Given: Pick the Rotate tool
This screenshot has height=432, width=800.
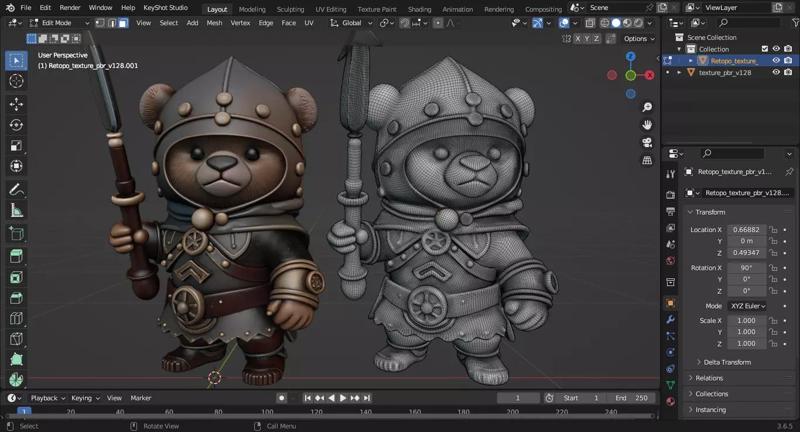Looking at the screenshot, I should click(16, 125).
